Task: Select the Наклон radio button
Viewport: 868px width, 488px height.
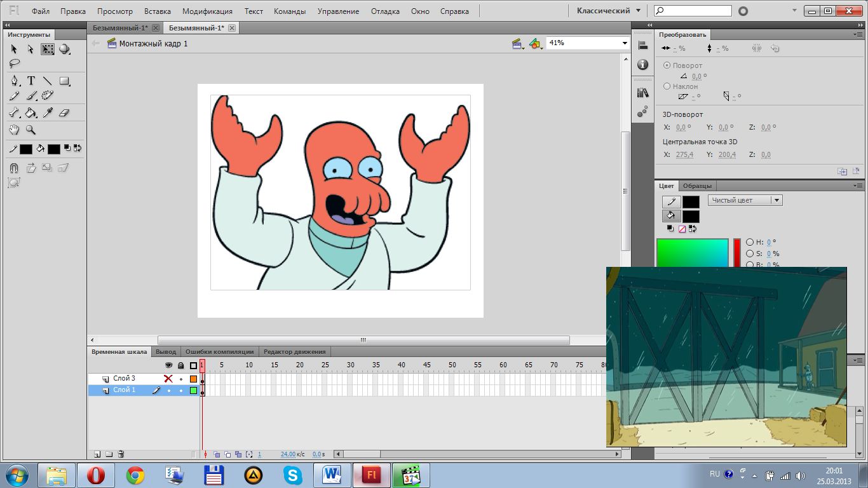Action: pyautogui.click(x=667, y=86)
